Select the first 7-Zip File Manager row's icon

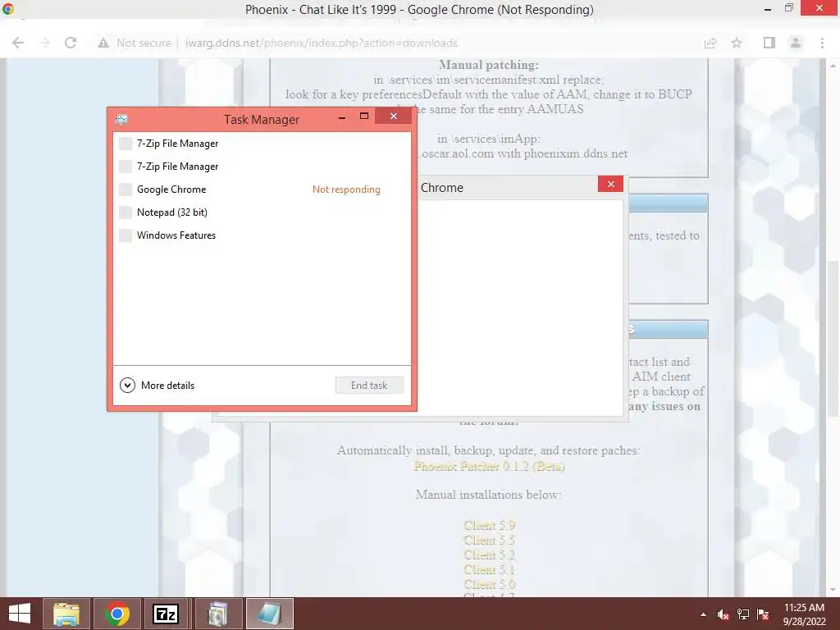coord(126,143)
